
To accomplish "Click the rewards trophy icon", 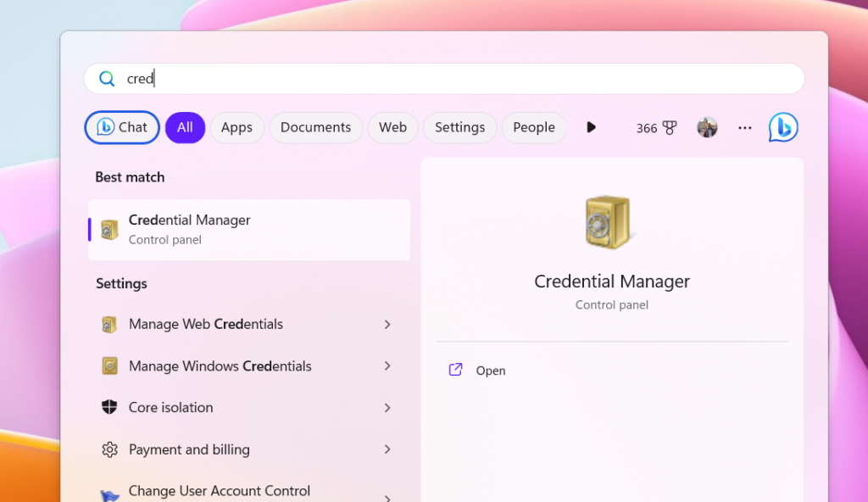I will click(x=670, y=128).
